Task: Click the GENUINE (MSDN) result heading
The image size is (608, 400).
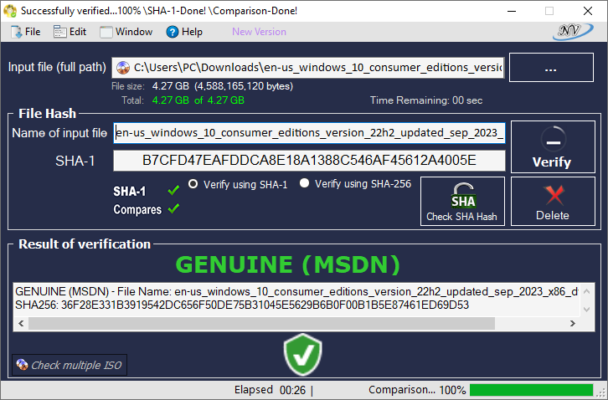Action: coord(288,264)
